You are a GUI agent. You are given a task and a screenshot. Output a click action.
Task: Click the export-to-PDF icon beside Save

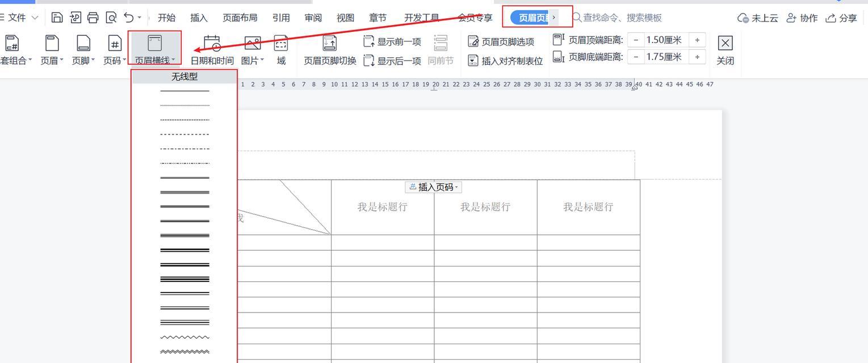point(75,18)
